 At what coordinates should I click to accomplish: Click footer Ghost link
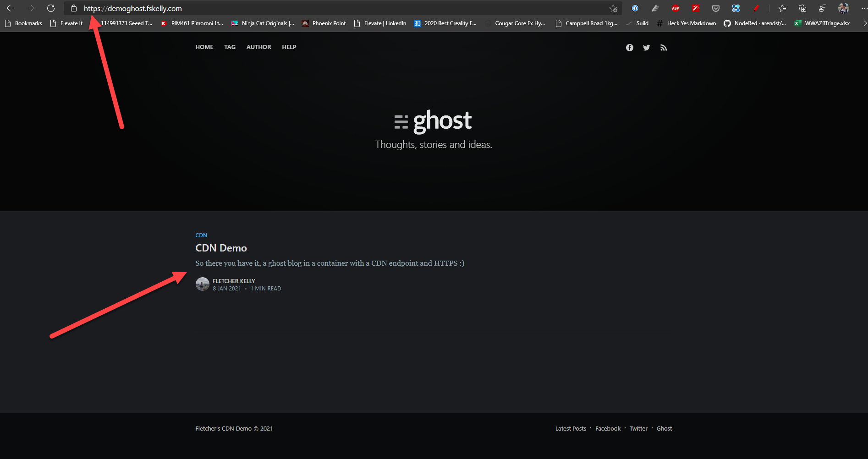click(x=664, y=429)
